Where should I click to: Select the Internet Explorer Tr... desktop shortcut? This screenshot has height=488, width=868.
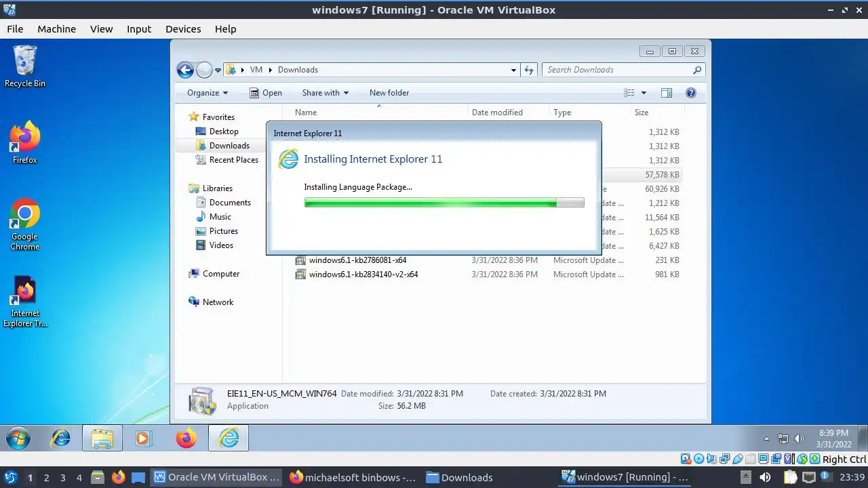(25, 302)
